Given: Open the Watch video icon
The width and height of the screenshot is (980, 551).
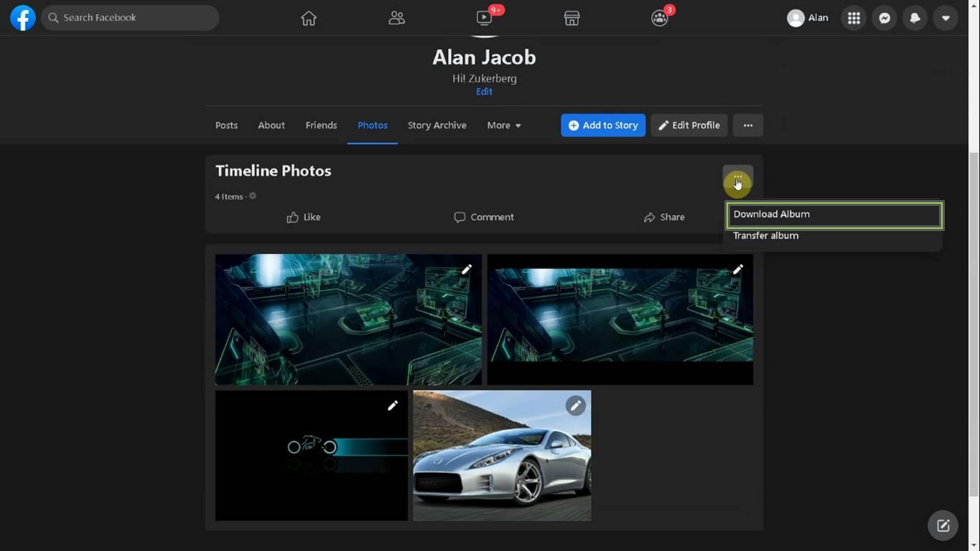Looking at the screenshot, I should 485,18.
